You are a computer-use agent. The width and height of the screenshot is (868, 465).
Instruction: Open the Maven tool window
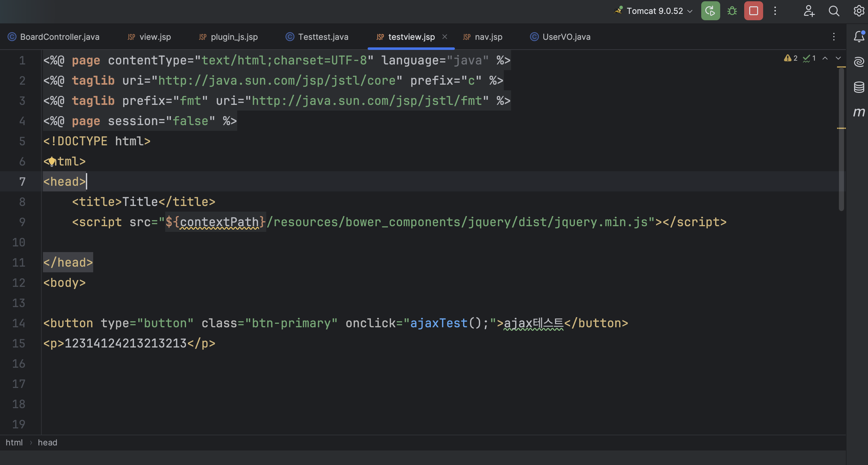click(859, 112)
